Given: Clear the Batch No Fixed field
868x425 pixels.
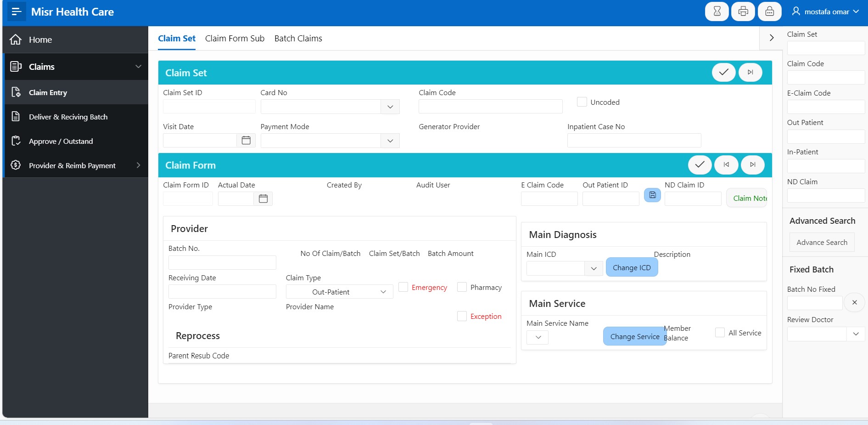Looking at the screenshot, I should tap(854, 302).
